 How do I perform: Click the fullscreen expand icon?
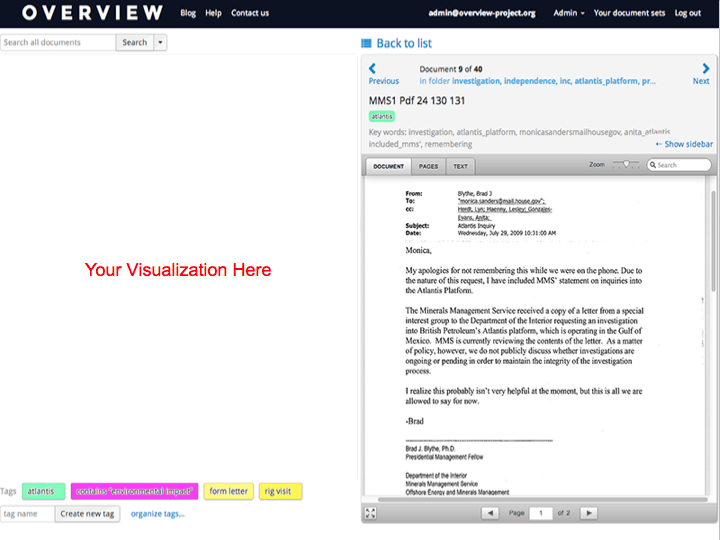370,513
